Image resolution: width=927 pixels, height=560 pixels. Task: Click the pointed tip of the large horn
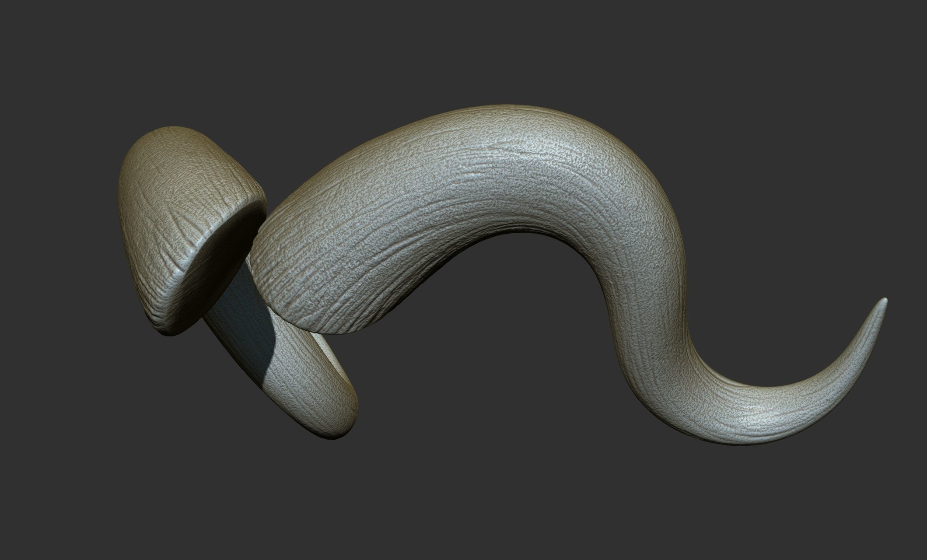click(x=885, y=302)
